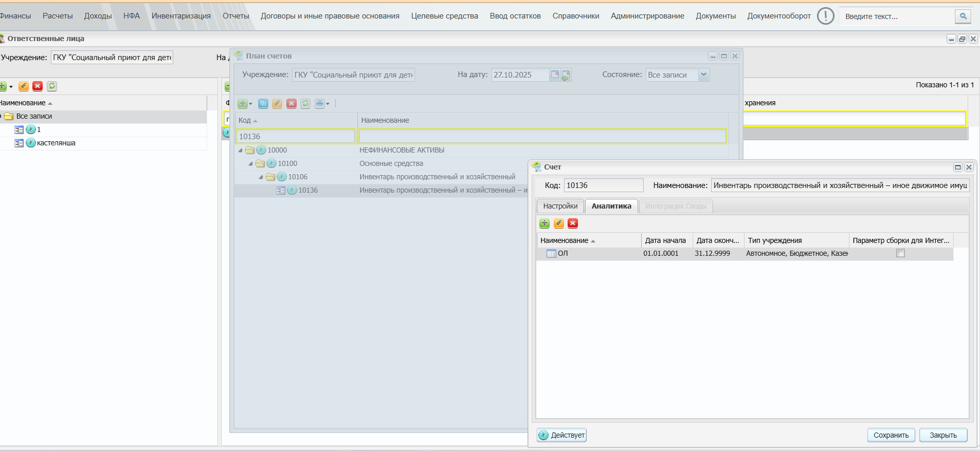Screen dimensions: 980x451
Task: Refresh the План счетов account list
Action: pos(305,104)
